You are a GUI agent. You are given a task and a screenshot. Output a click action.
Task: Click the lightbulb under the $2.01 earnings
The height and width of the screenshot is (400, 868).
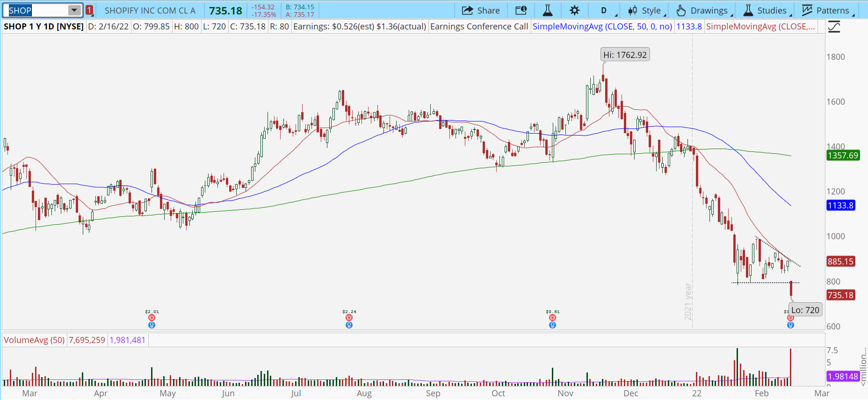[x=152, y=325]
